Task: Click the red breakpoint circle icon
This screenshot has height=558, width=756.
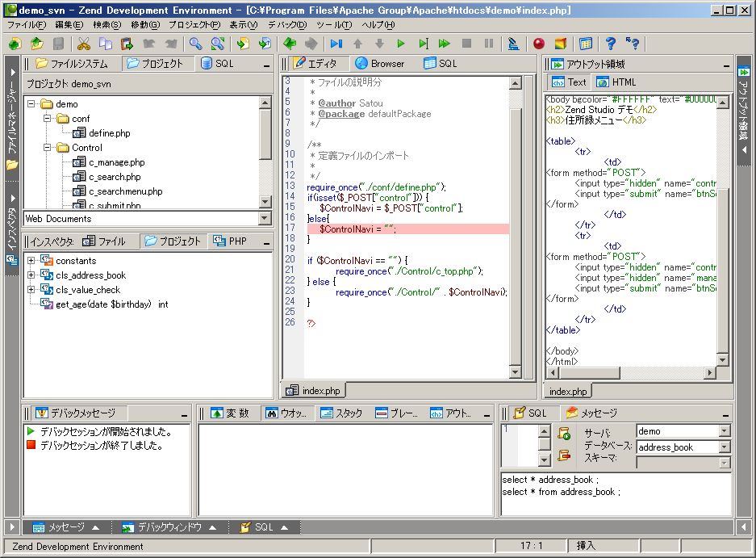Action: (x=538, y=44)
